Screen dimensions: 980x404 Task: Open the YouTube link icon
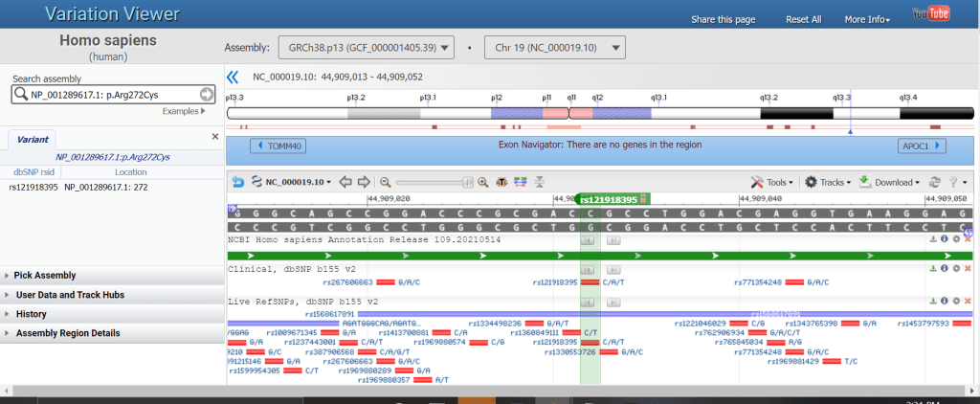click(930, 13)
